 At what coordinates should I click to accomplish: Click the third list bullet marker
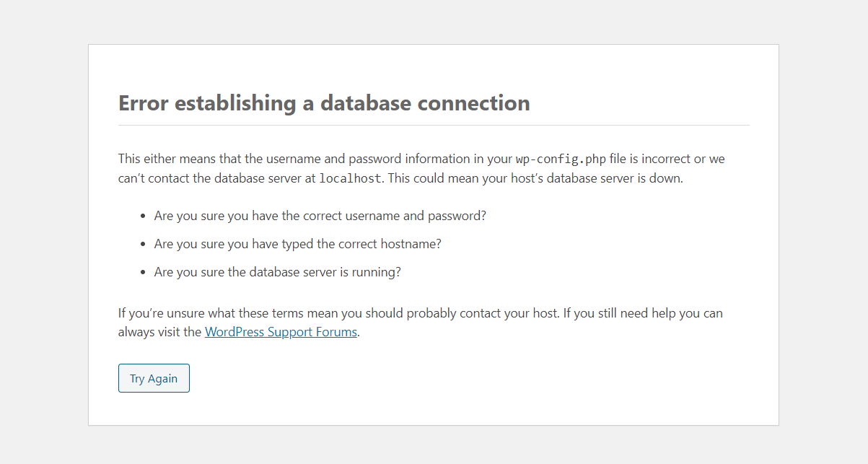(142, 273)
